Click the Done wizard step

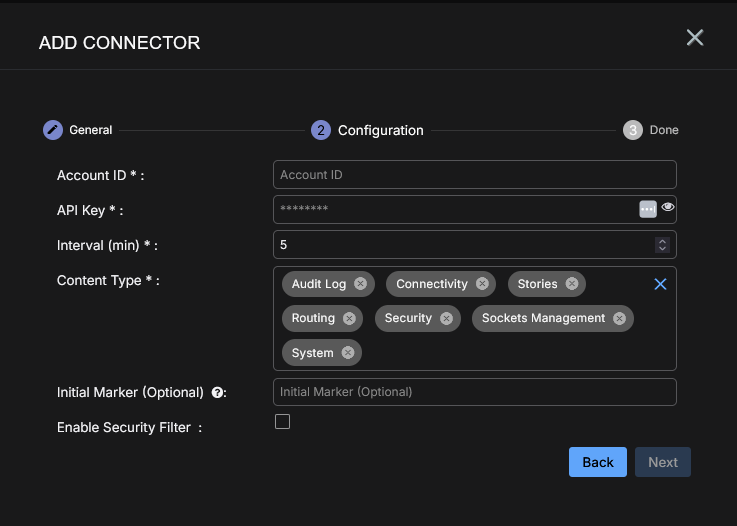[x=650, y=130]
